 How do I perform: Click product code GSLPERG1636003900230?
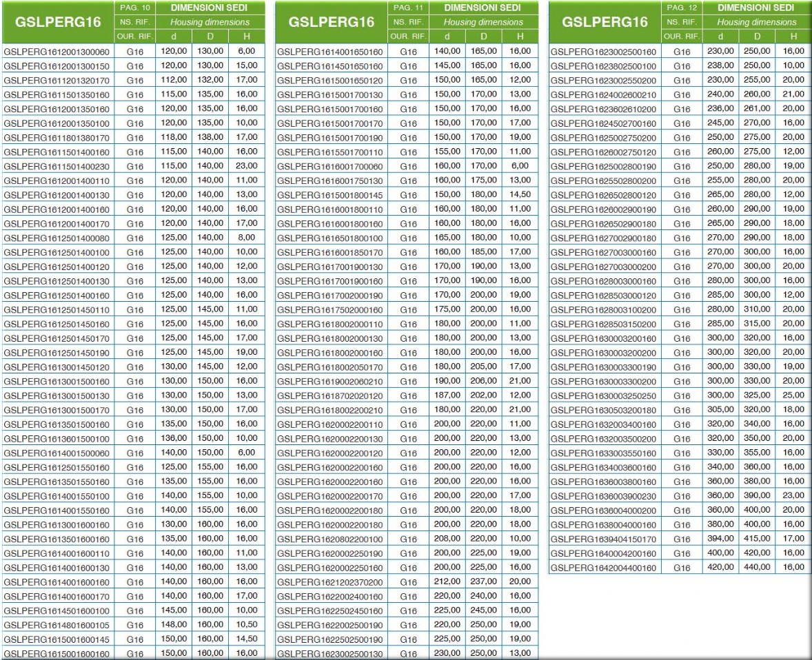604,496
